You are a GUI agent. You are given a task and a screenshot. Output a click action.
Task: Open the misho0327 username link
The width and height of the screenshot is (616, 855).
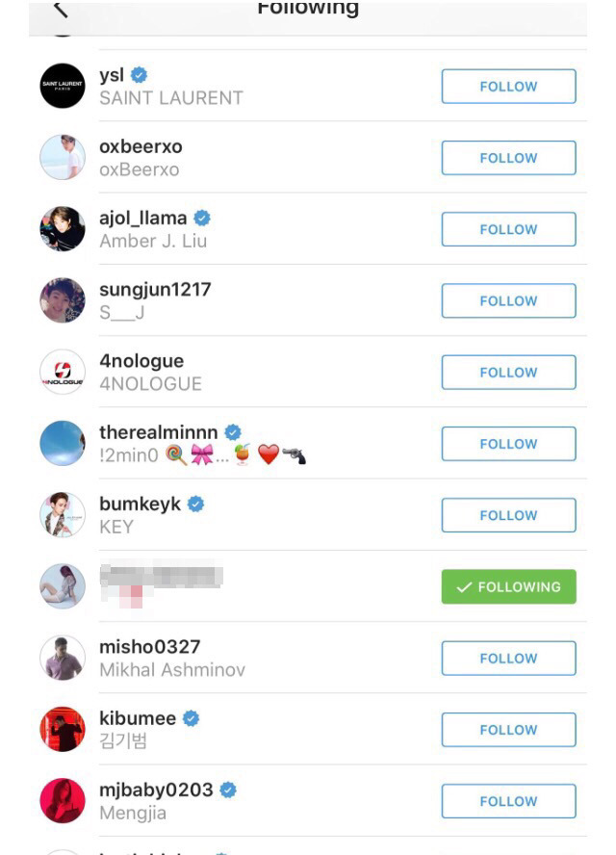click(x=150, y=647)
